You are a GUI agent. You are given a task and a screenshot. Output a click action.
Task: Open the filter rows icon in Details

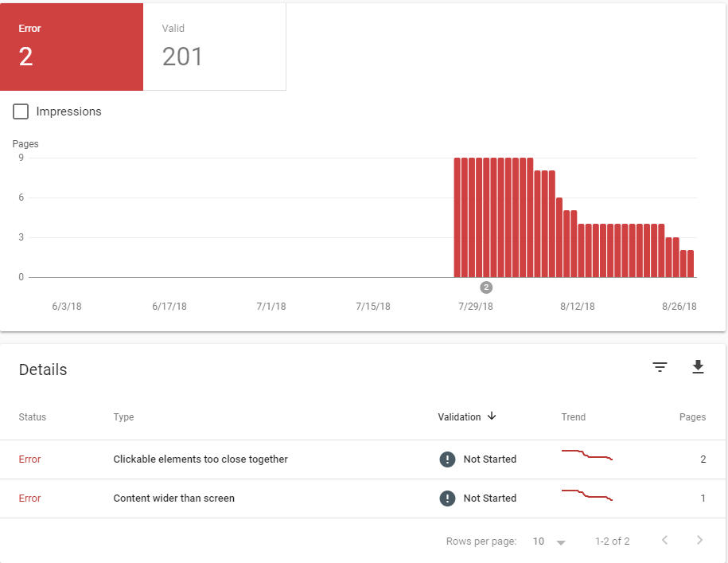(x=660, y=367)
